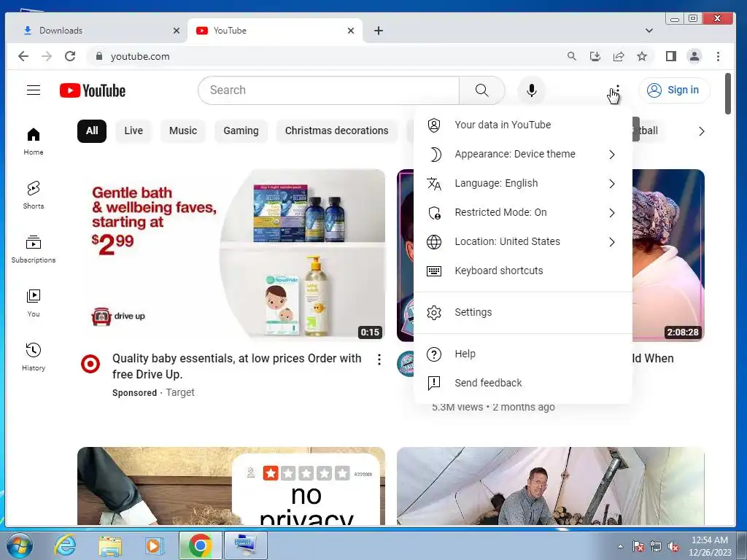
Task: Close the Downloads tab
Action: (x=177, y=31)
